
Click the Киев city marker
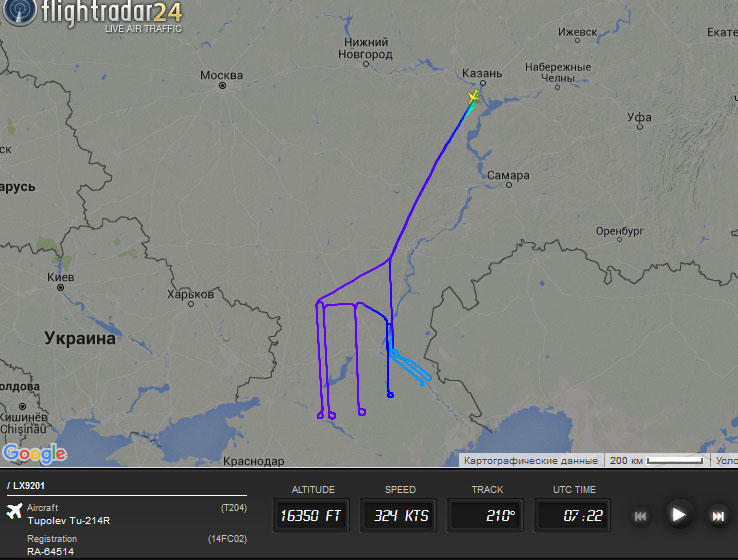[60, 287]
